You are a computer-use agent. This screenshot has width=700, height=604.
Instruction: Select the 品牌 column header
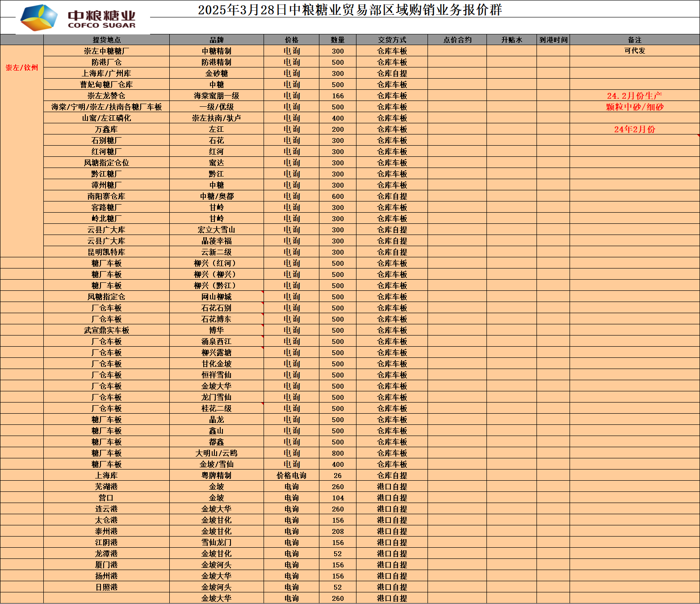coord(216,40)
